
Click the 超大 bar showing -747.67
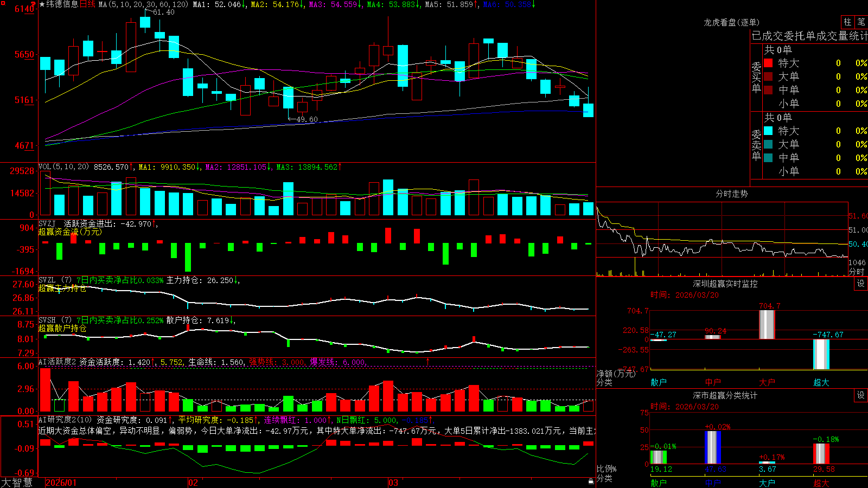click(x=821, y=355)
